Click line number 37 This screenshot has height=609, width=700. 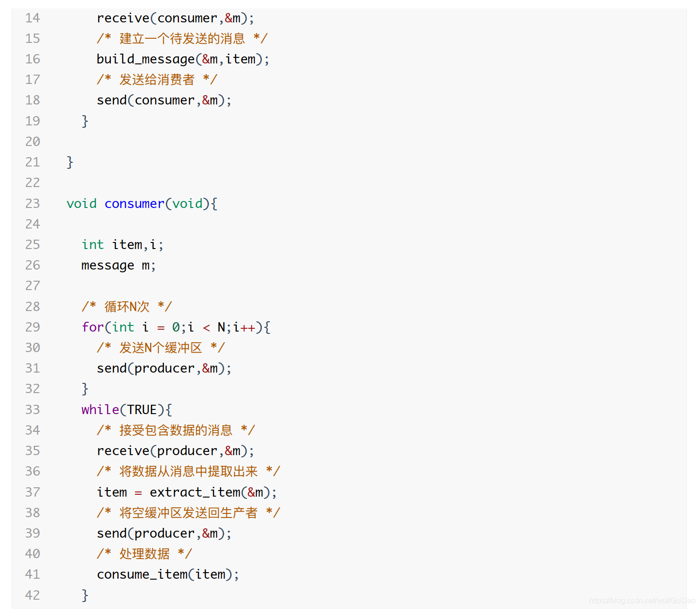(x=33, y=492)
